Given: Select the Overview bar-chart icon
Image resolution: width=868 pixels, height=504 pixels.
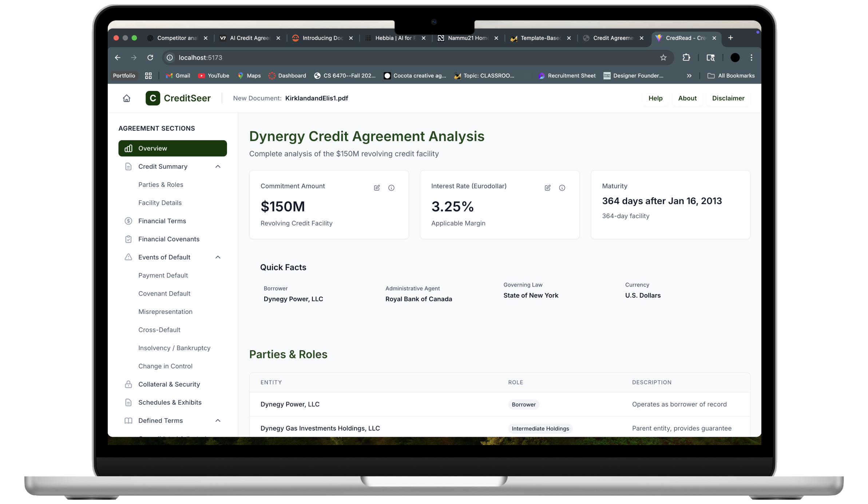Looking at the screenshot, I should coord(128,148).
